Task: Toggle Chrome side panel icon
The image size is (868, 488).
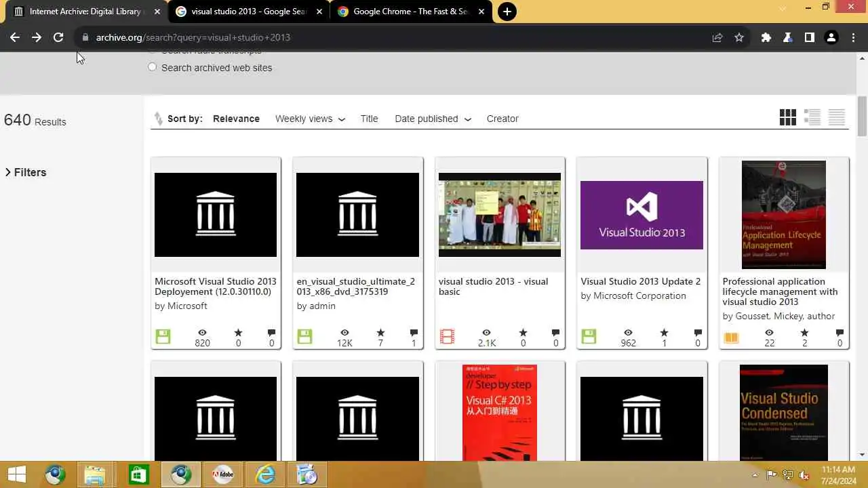Action: coord(810,37)
